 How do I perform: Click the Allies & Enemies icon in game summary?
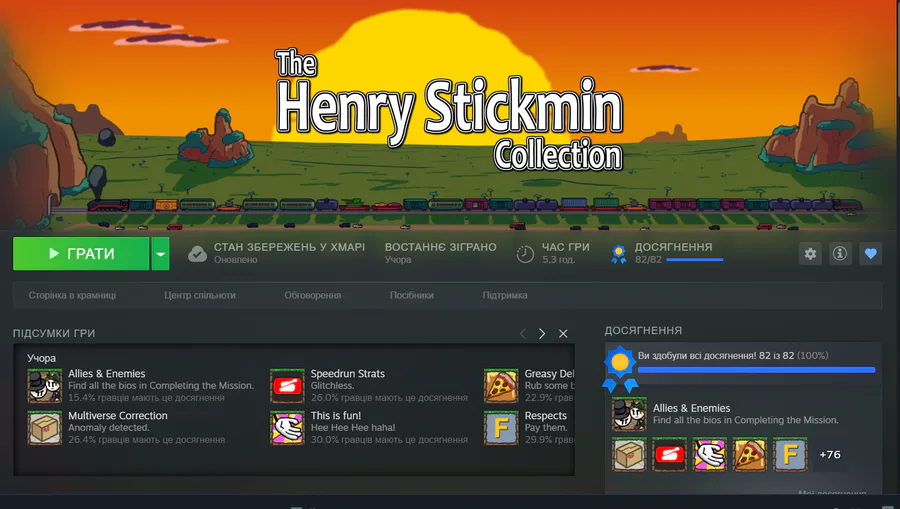tap(45, 386)
